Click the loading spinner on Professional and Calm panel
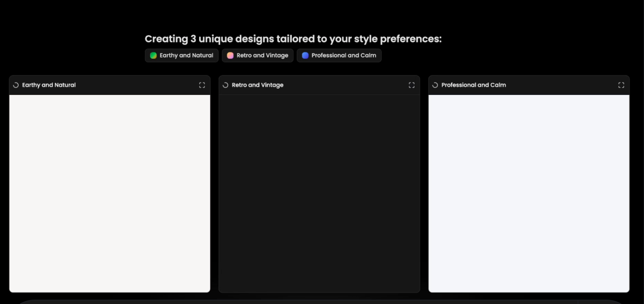This screenshot has height=304, width=644. 435,85
